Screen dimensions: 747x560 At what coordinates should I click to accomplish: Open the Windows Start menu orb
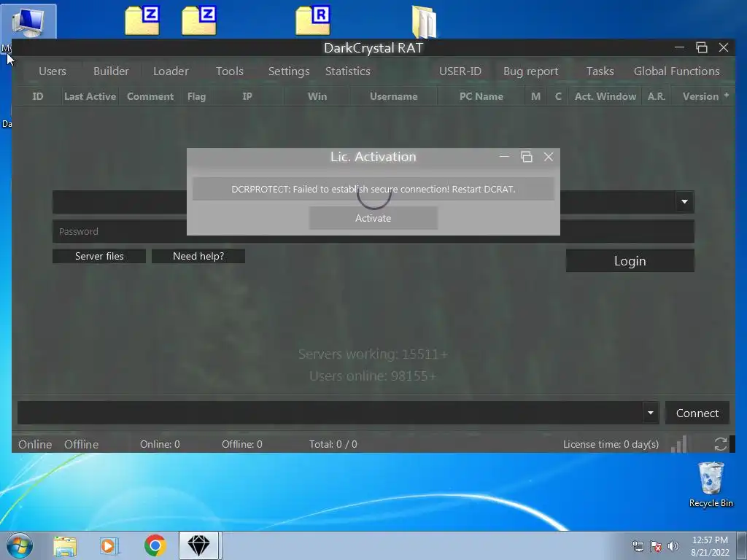19,545
